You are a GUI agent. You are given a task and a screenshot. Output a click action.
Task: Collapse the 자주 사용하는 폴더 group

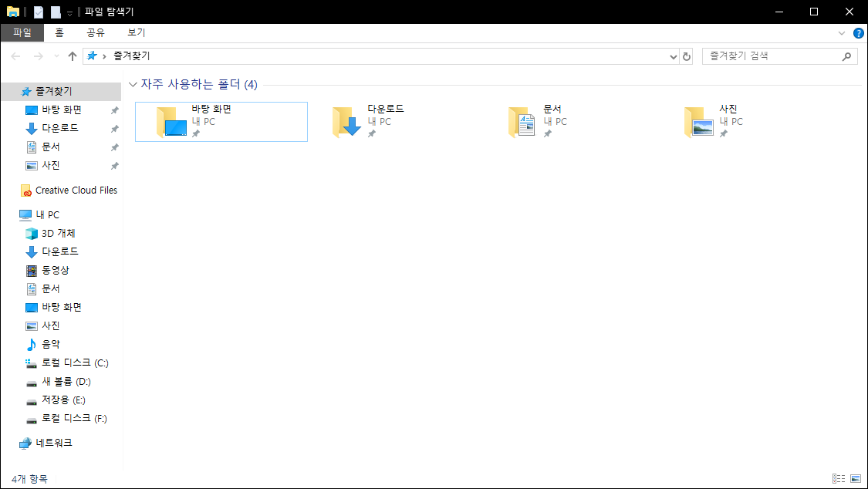(x=133, y=85)
